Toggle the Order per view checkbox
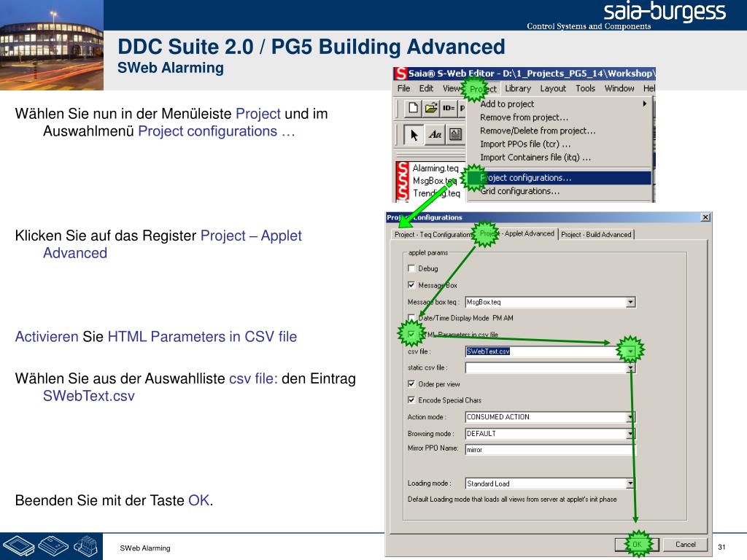Screen dimensions: 747x560 [x=411, y=384]
